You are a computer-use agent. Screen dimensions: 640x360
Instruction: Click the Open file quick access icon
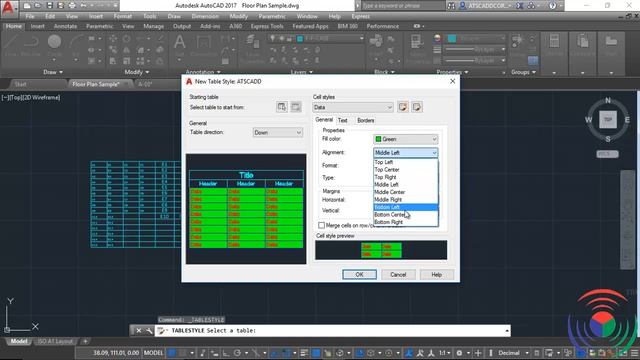[38, 6]
